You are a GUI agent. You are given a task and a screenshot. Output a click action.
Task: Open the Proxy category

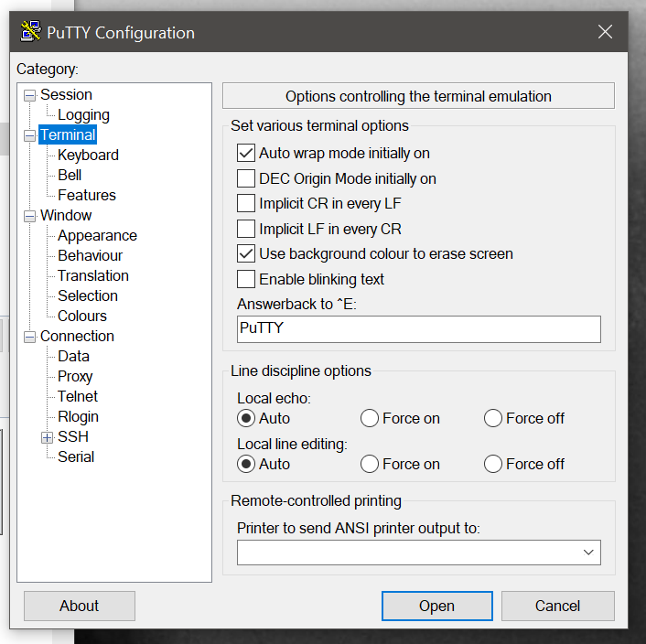pos(75,376)
